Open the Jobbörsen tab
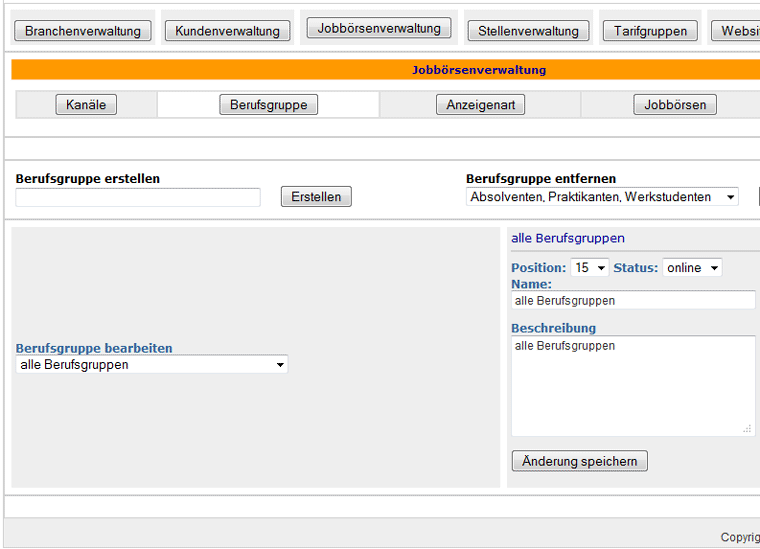The image size is (760, 549). point(675,105)
